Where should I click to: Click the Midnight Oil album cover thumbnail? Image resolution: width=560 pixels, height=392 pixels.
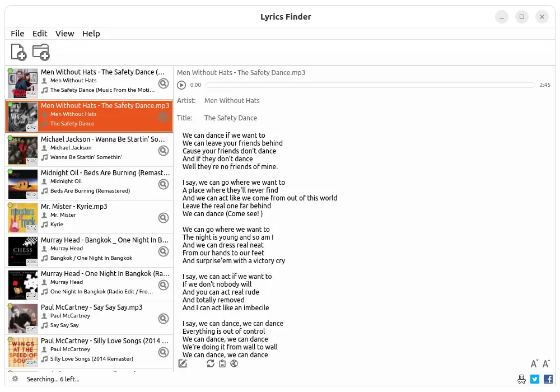(x=23, y=184)
